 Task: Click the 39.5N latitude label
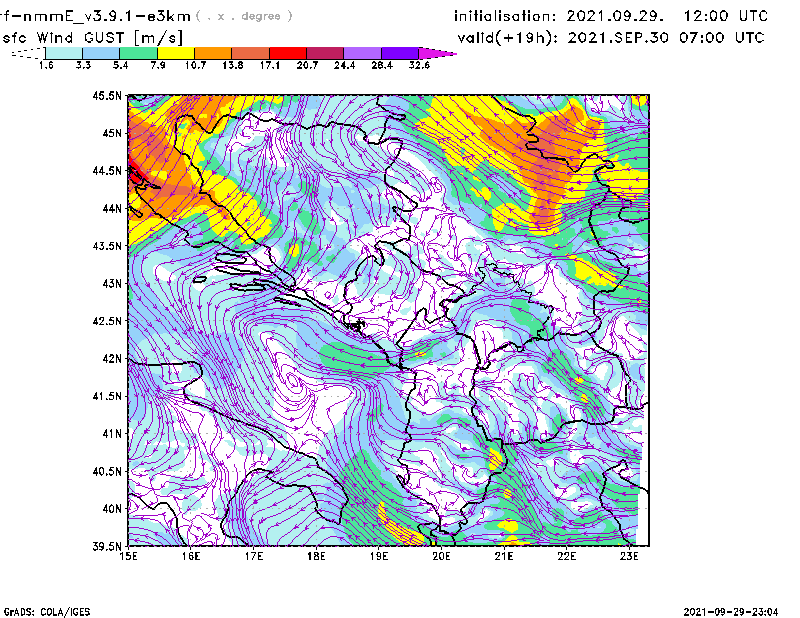click(107, 546)
